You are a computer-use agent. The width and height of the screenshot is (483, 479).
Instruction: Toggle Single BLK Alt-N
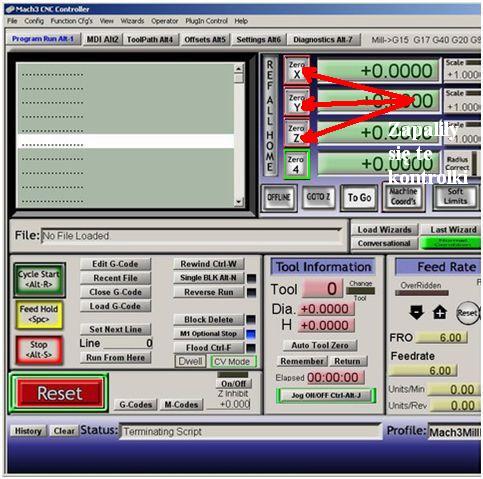coord(208,278)
